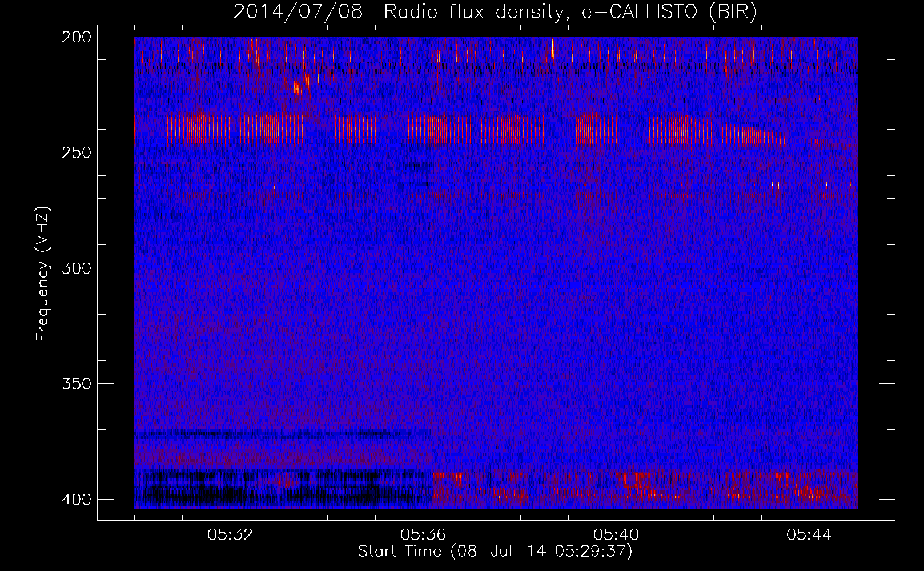Click the 05:36 time tick label

(423, 535)
